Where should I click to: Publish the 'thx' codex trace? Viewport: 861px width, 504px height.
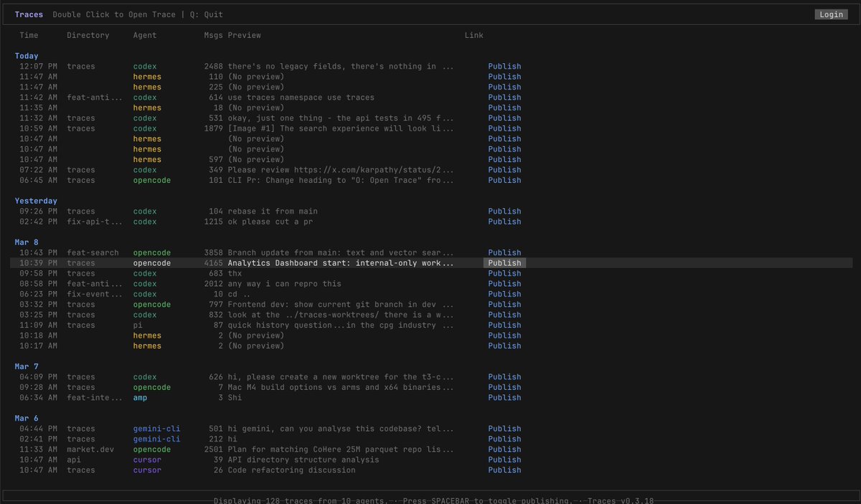(504, 274)
